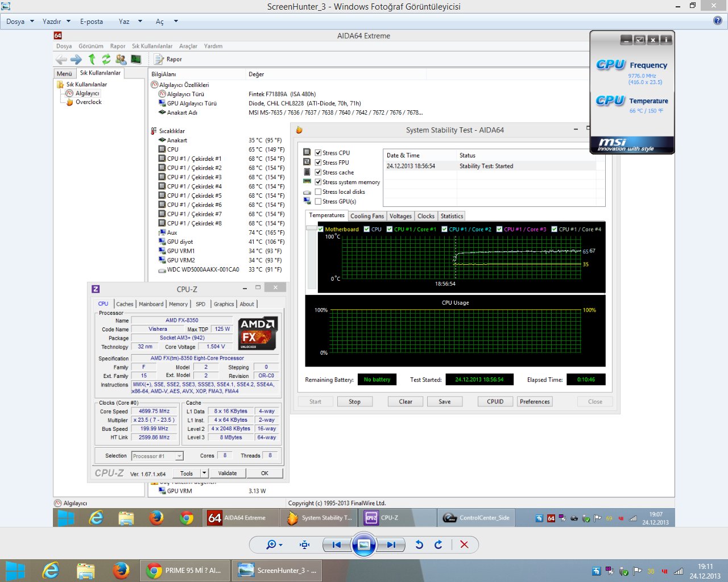Go to the next photo
Image resolution: width=728 pixels, height=582 pixels.
[391, 544]
